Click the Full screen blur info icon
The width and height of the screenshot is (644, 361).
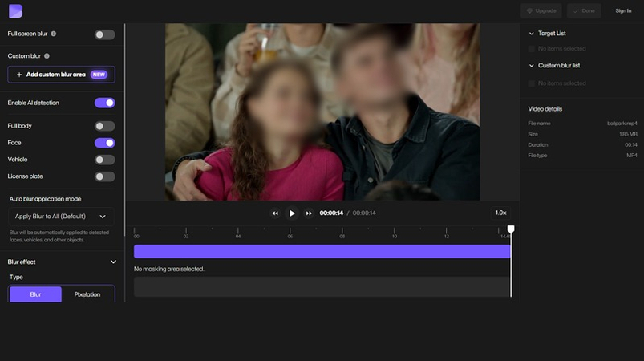tap(54, 34)
